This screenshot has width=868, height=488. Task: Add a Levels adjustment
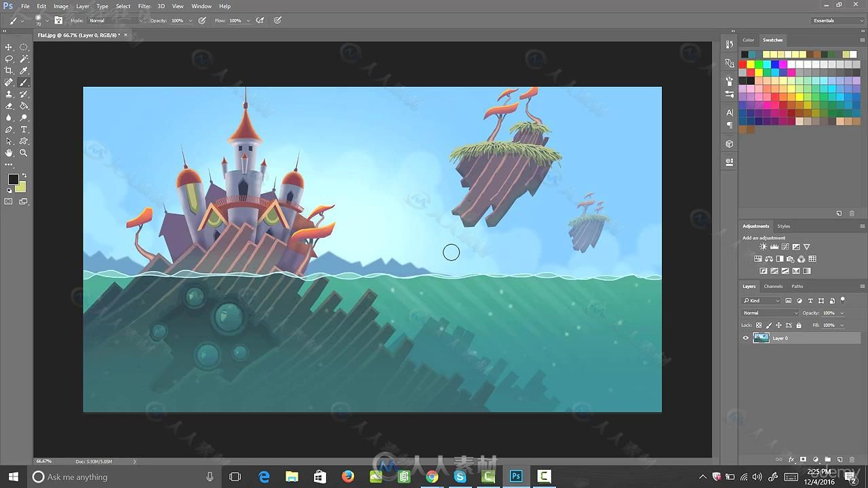coord(774,247)
